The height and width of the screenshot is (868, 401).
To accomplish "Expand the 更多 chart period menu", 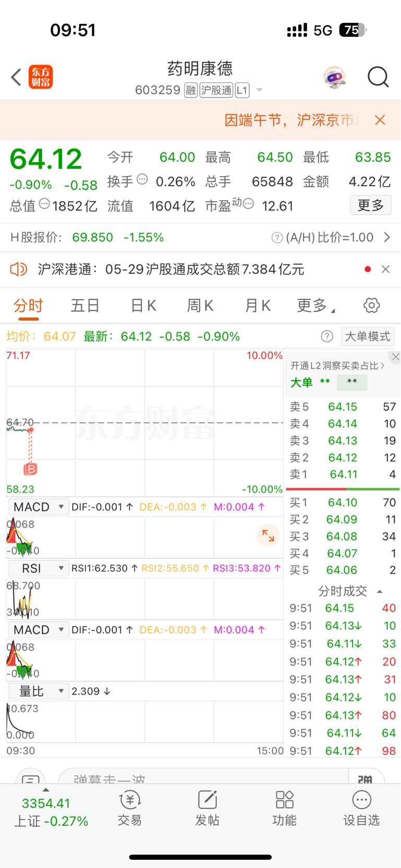I will (315, 305).
